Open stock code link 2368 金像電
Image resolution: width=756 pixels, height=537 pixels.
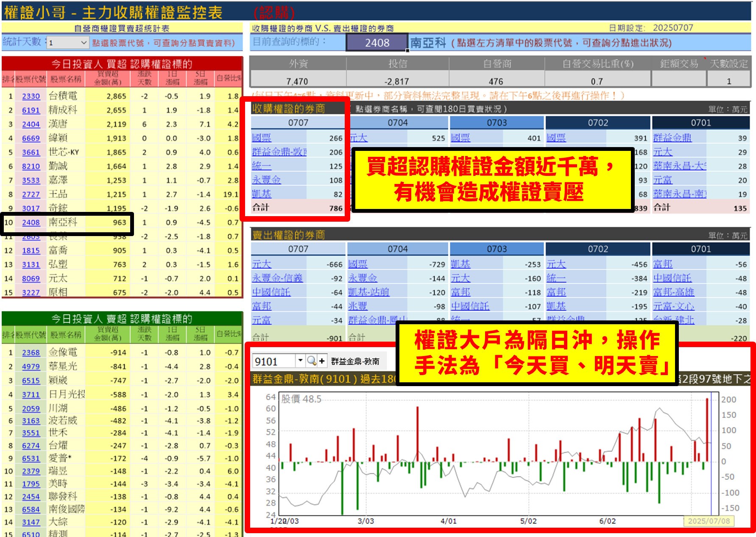click(31, 353)
